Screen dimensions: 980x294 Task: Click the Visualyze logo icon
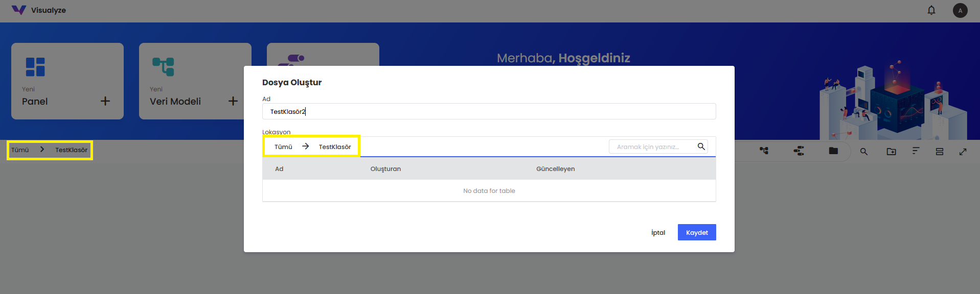18,10
